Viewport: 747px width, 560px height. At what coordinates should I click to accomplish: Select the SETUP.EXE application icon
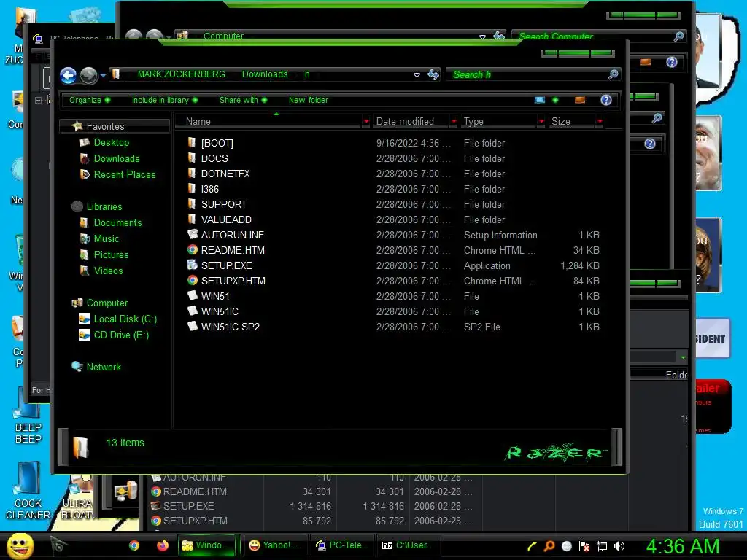[x=193, y=265]
